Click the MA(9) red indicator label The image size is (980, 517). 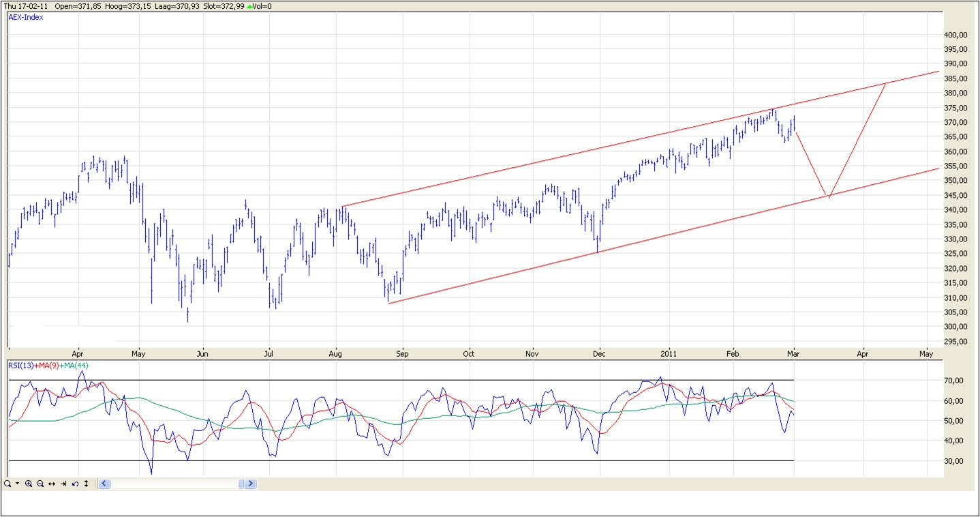click(x=45, y=366)
